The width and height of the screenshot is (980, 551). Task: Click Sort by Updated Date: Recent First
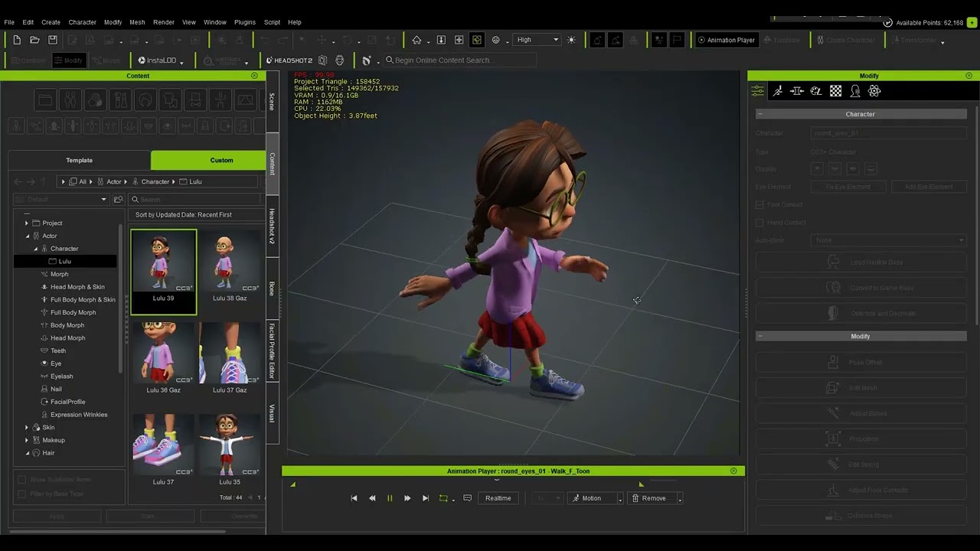(184, 215)
